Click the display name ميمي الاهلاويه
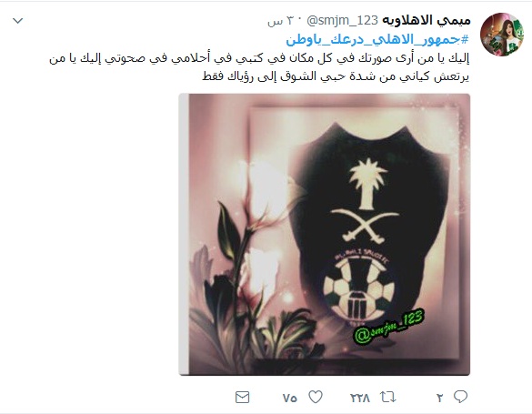The width and height of the screenshot is (532, 414). tap(427, 21)
